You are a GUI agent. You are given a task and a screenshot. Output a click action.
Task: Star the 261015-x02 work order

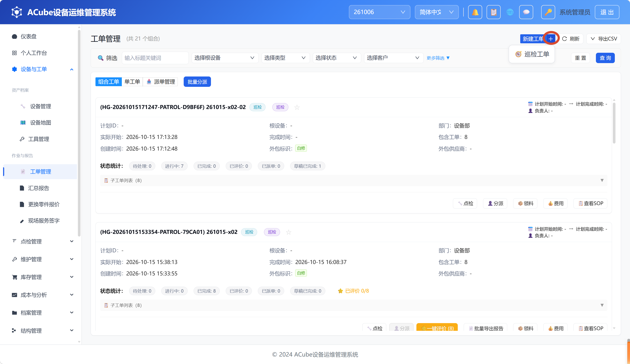coord(289,232)
